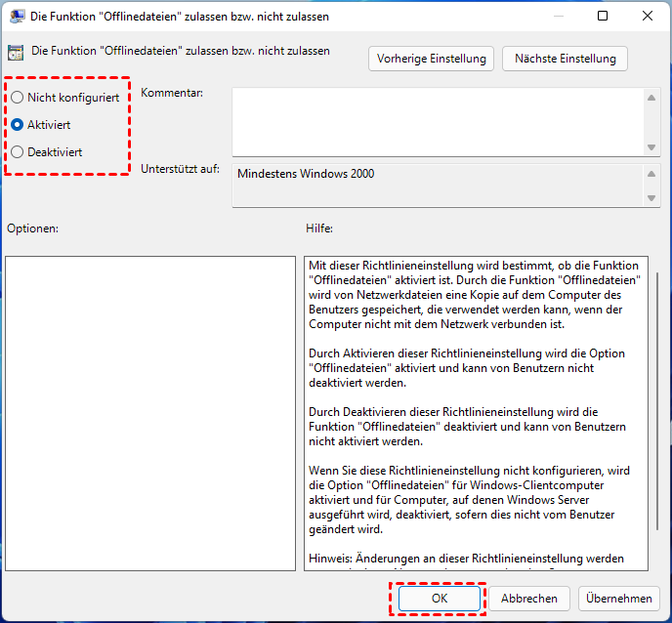Click help paragraph starting "Mit dieser Richtlinieneinstellung"
This screenshot has height=623, width=672.
coord(475,295)
